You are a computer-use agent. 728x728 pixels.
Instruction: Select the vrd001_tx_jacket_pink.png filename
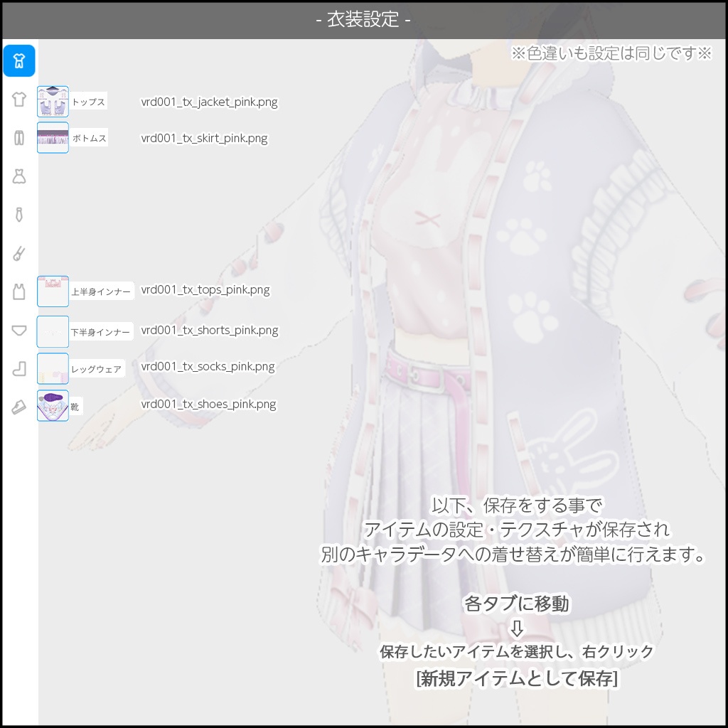point(210,102)
